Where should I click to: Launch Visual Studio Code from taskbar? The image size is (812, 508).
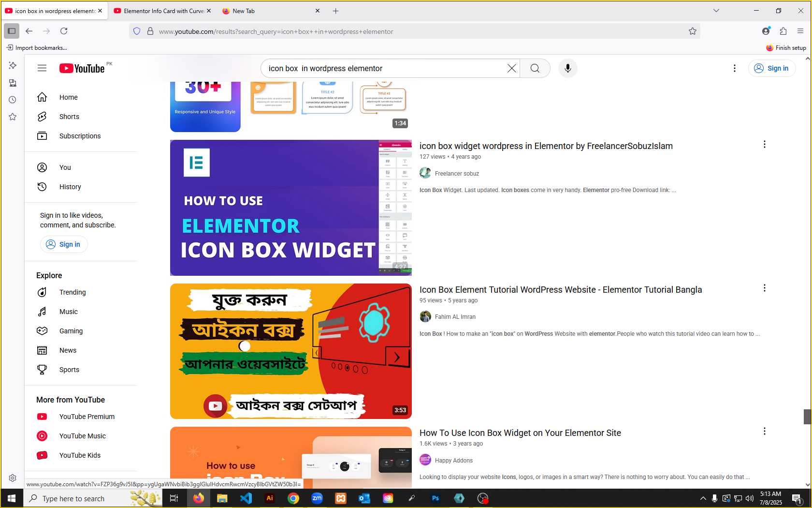coord(246,498)
